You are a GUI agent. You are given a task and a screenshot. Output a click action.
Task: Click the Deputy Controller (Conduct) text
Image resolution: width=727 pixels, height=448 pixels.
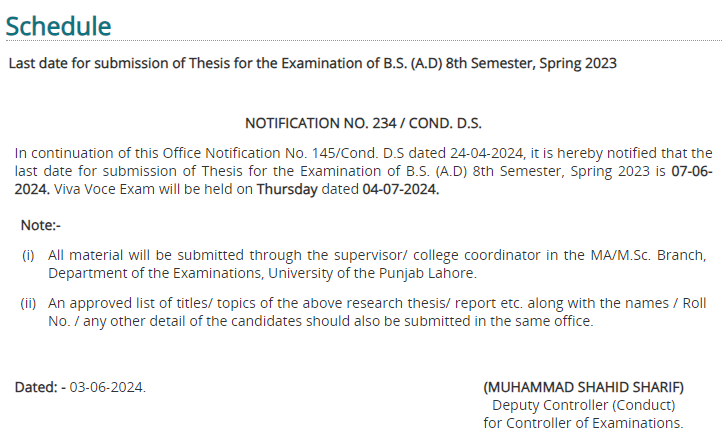click(583, 405)
